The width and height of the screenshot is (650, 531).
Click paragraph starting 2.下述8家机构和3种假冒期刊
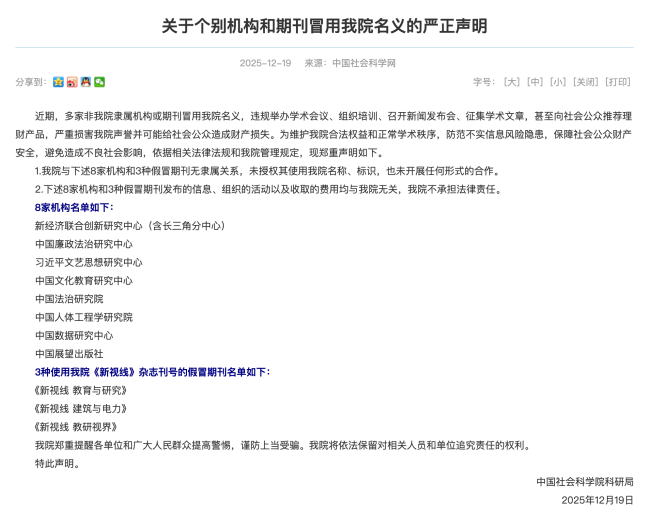[x=269, y=189]
